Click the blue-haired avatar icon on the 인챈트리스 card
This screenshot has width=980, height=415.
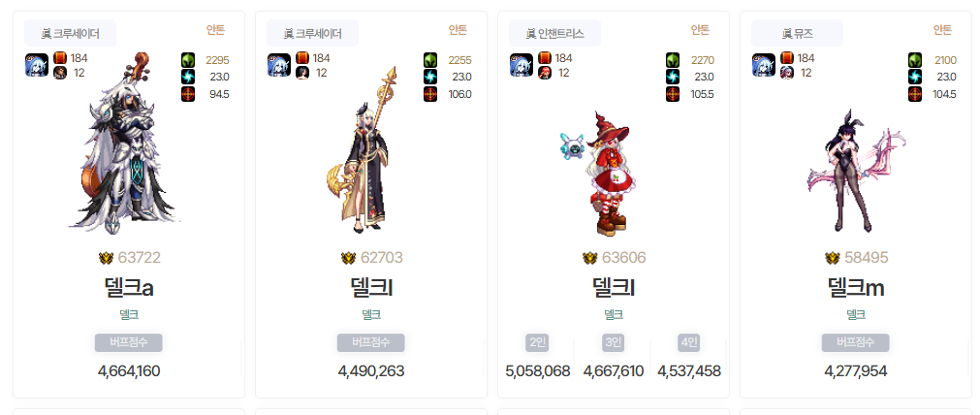[x=522, y=65]
